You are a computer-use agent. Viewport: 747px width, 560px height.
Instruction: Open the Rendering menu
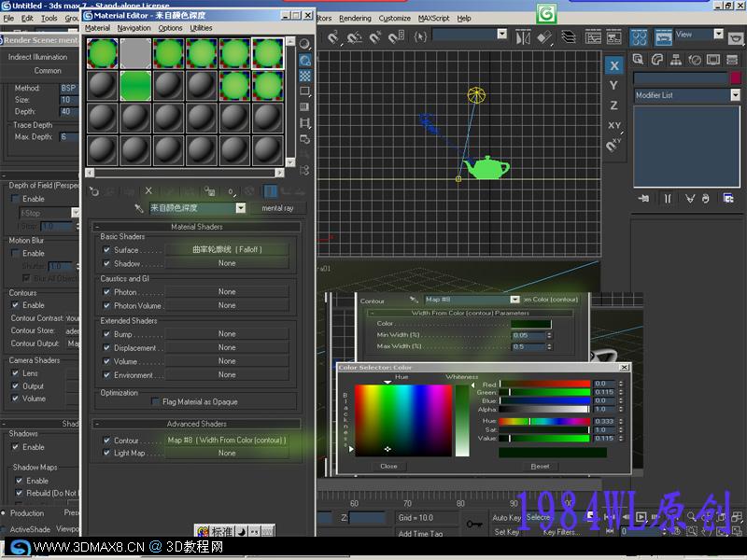355,18
